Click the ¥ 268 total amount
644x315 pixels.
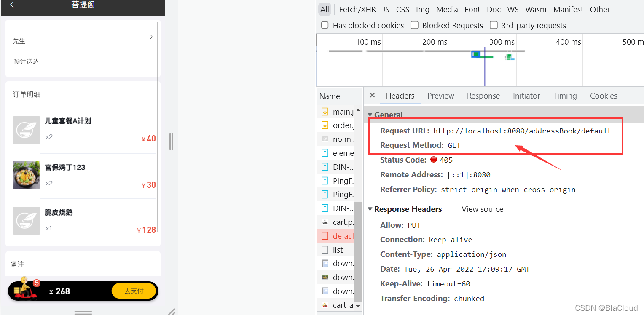[x=59, y=291]
